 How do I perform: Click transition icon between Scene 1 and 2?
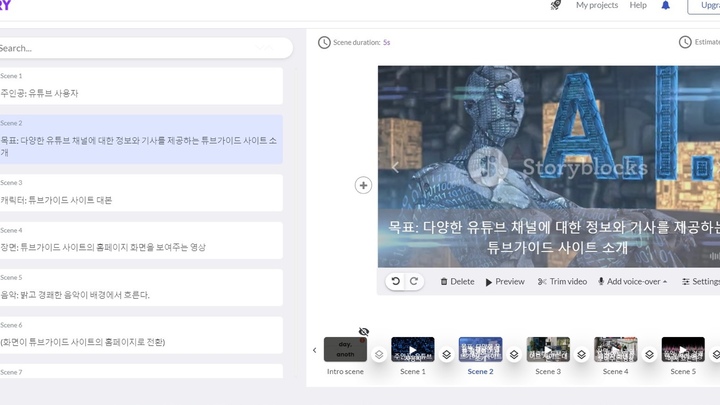(x=446, y=354)
